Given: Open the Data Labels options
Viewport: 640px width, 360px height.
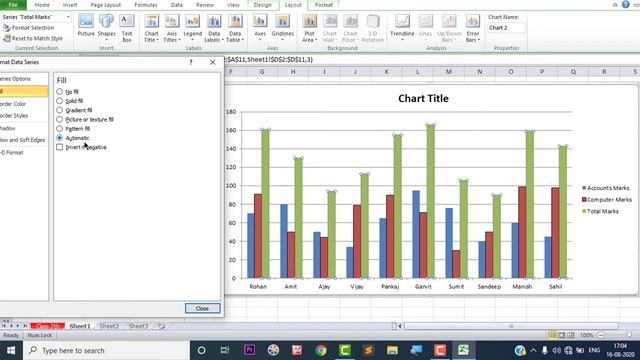Looking at the screenshot, I should [214, 28].
